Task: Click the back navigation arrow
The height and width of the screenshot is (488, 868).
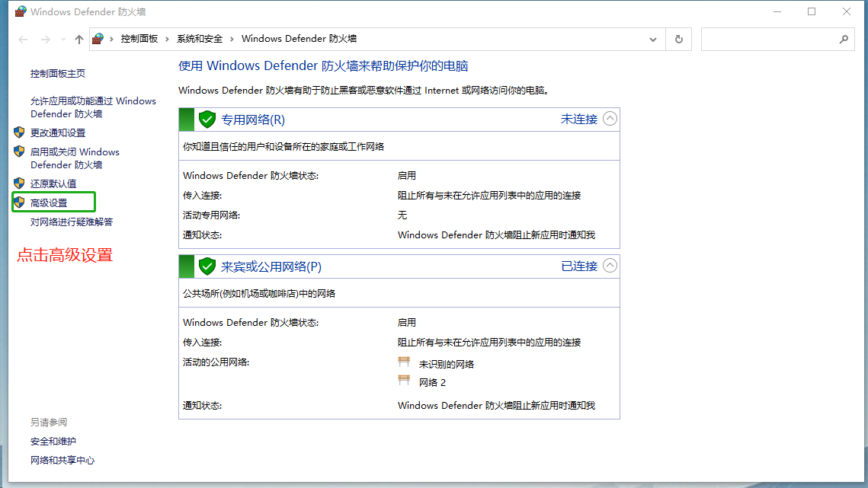Action: (24, 40)
